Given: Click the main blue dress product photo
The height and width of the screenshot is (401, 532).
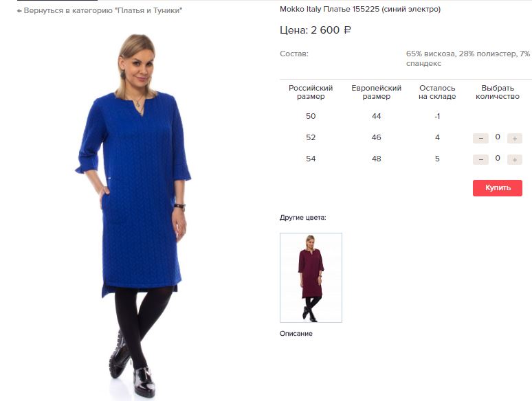Looking at the screenshot, I should click(x=133, y=215).
